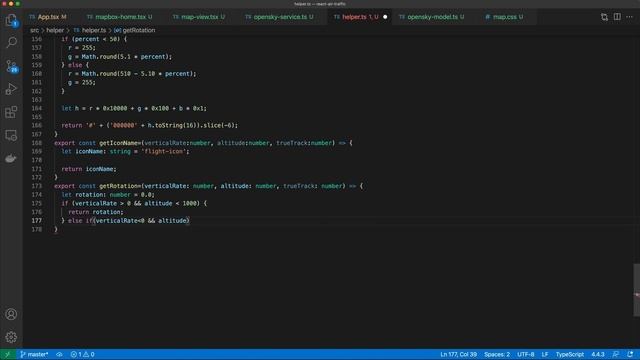Click the src breadcrumb segment
Viewport: 640px width, 360px height.
(34, 30)
